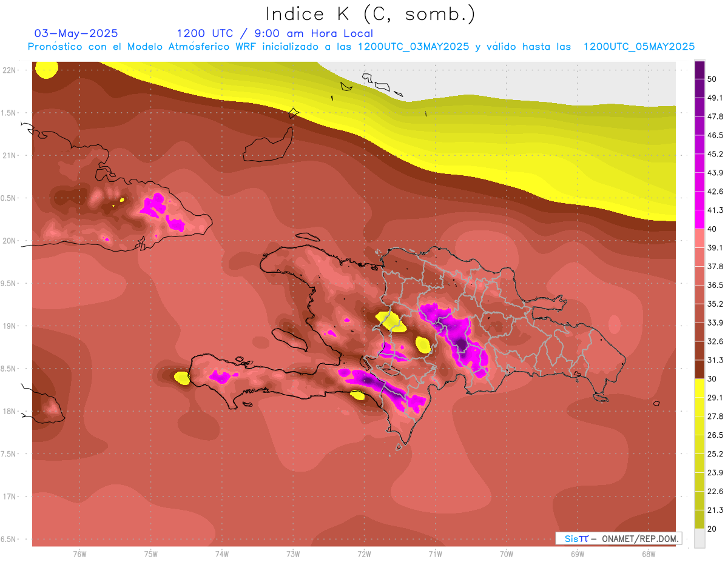Click the 21N latitude label
728x562 pixels.
coord(10,155)
